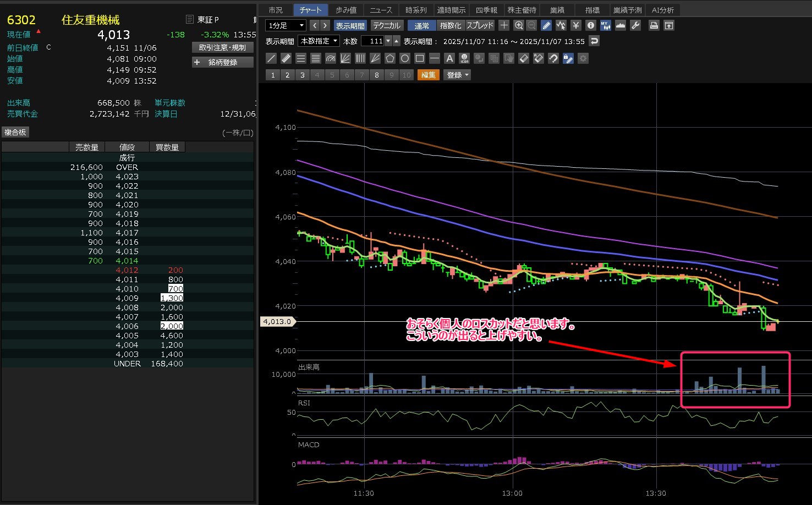Toggle the 指数化 chart mode
Screen dimensions: 812x505
(451, 25)
